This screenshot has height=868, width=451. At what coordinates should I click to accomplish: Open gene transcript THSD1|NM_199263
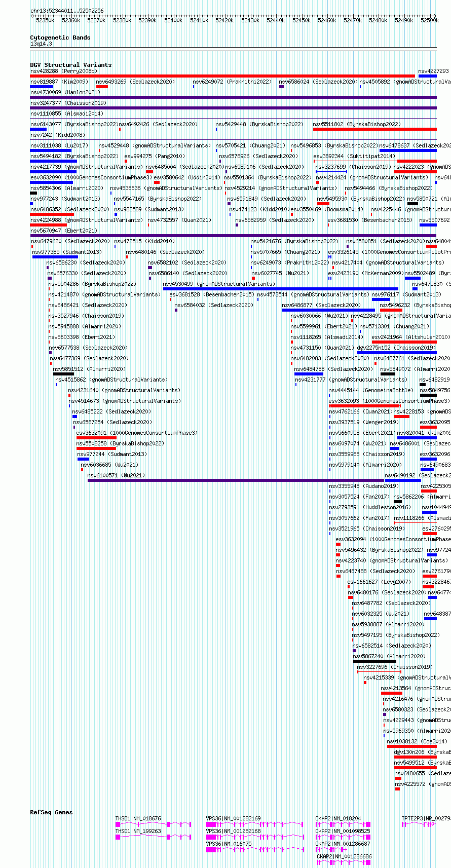point(138,831)
